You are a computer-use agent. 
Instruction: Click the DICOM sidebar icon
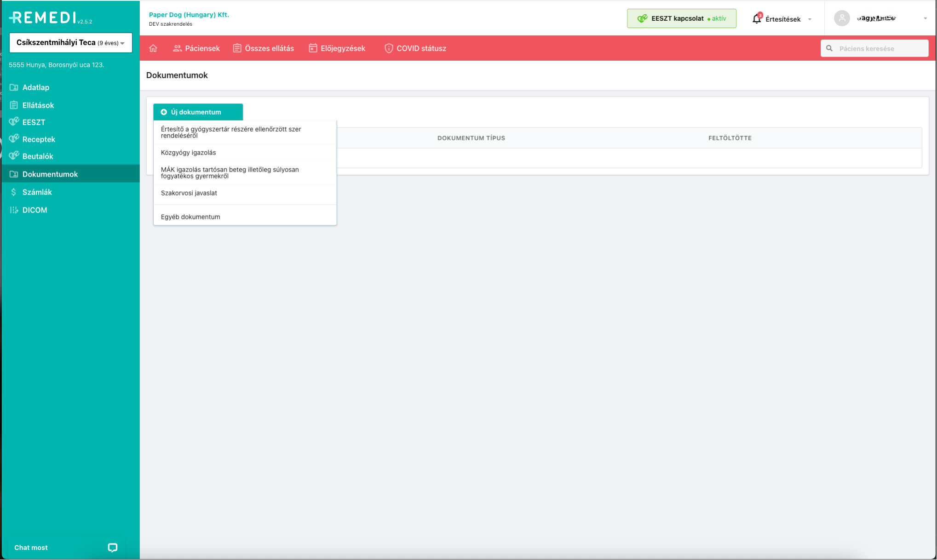coord(14,210)
